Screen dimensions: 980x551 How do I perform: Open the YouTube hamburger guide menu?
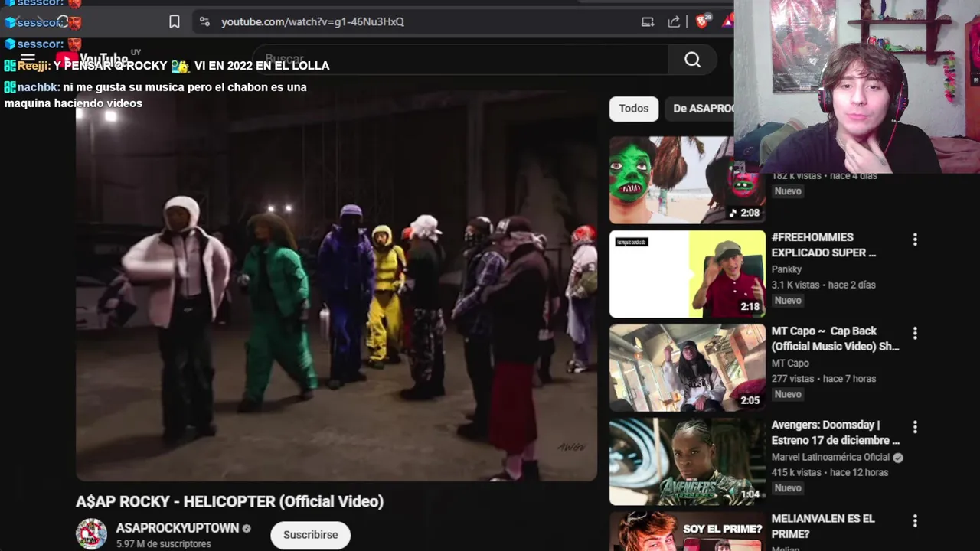[28, 59]
